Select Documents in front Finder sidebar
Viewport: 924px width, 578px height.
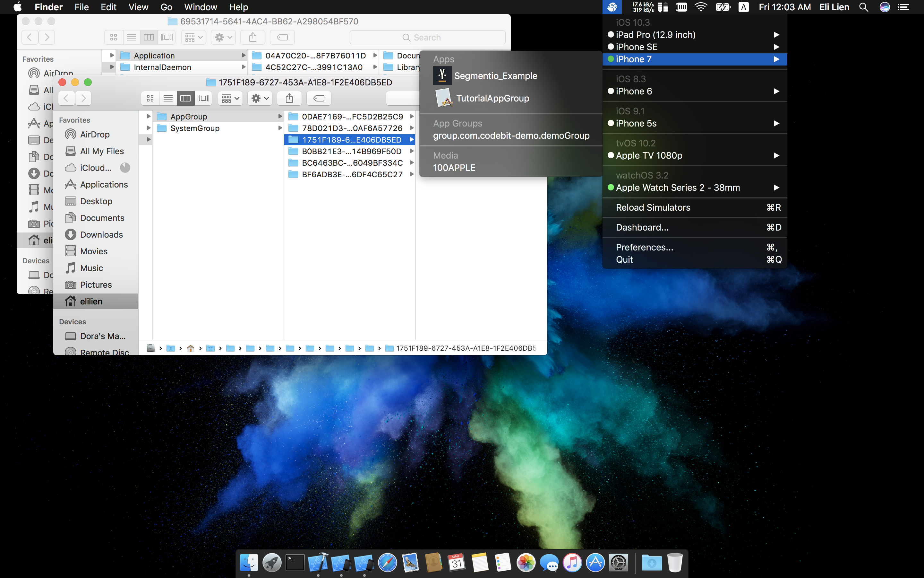(x=96, y=218)
